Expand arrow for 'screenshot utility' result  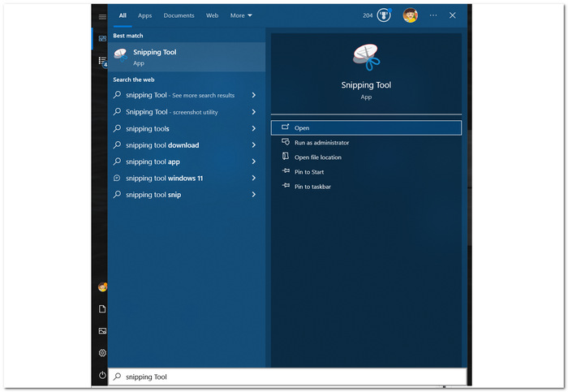click(x=253, y=111)
